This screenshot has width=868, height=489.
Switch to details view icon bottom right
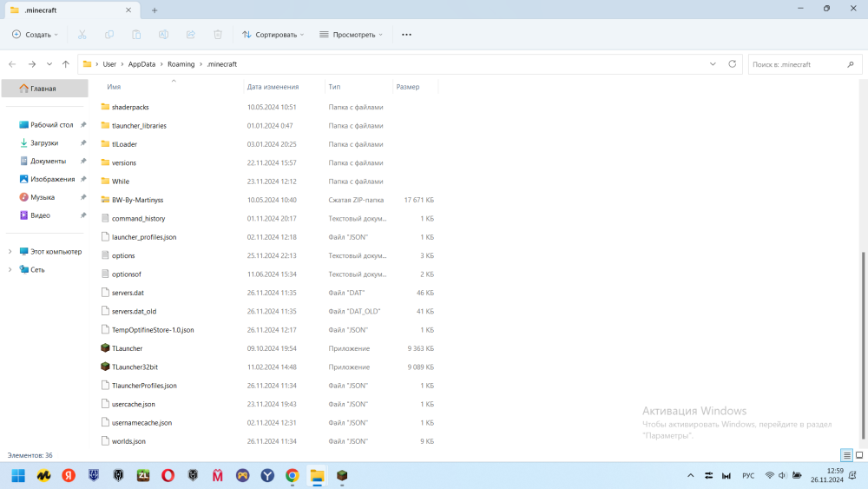846,455
